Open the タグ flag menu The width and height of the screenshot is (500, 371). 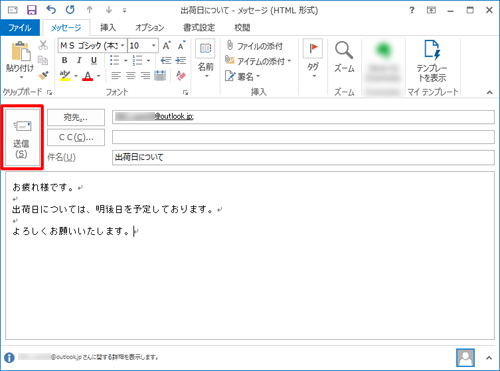click(x=313, y=59)
